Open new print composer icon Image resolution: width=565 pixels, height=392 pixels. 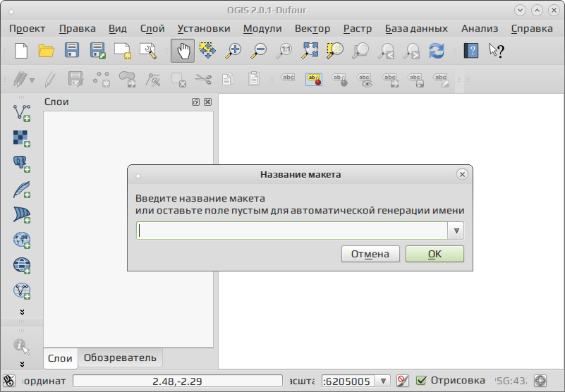[123, 51]
